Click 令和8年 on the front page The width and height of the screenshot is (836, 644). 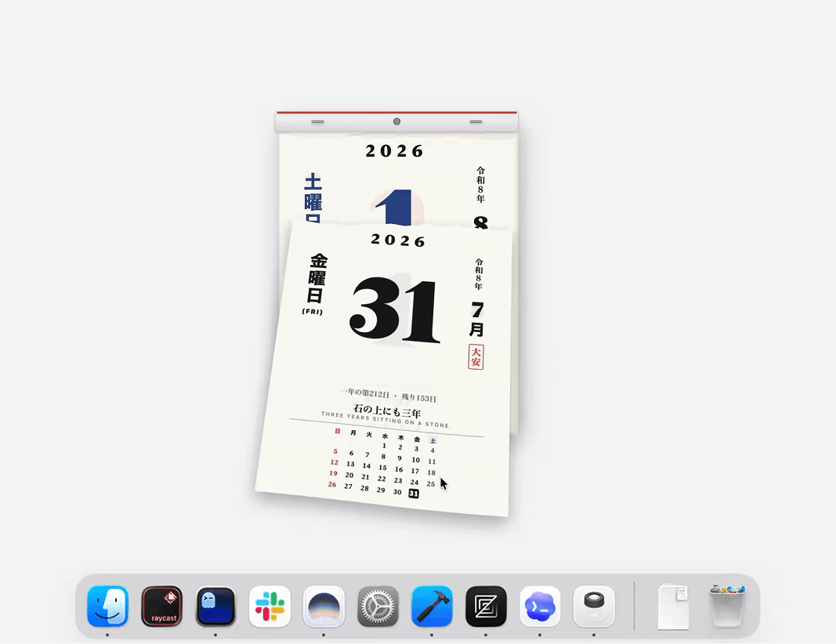tap(479, 274)
